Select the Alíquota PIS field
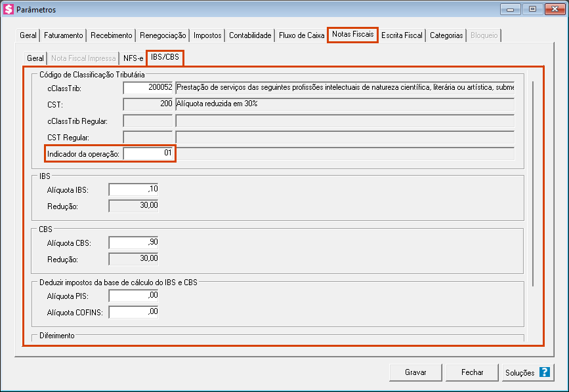The image size is (569, 392). coord(134,296)
